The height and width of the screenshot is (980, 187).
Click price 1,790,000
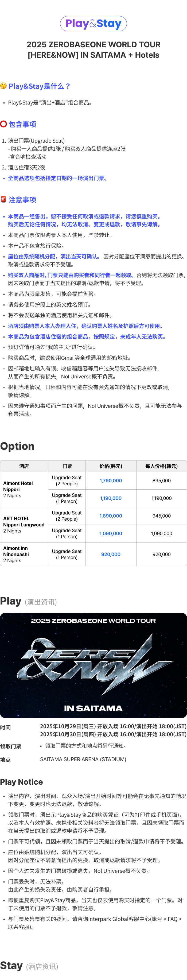click(x=111, y=481)
